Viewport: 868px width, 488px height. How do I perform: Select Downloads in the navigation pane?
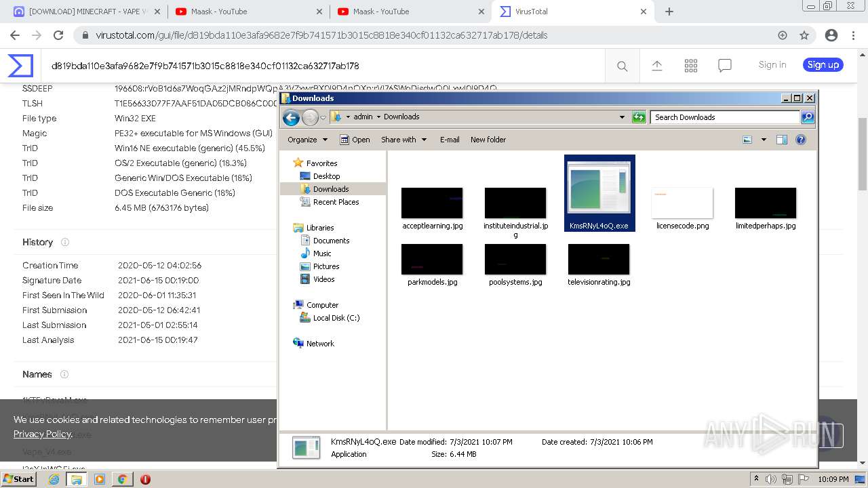pos(331,189)
